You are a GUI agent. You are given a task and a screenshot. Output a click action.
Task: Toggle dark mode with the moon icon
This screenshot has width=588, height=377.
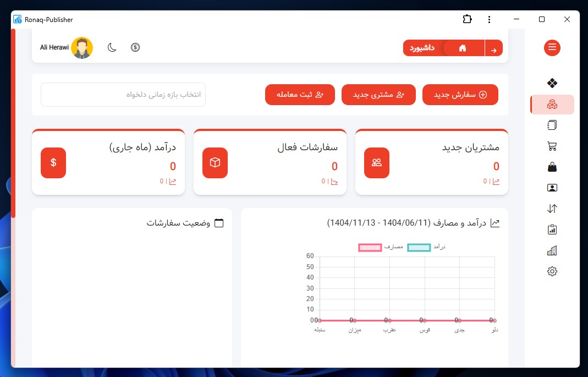(x=112, y=48)
